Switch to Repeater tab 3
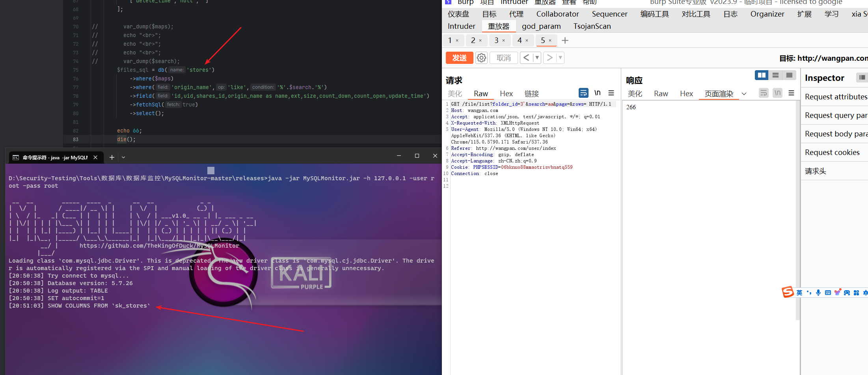868x375 pixels. click(496, 41)
